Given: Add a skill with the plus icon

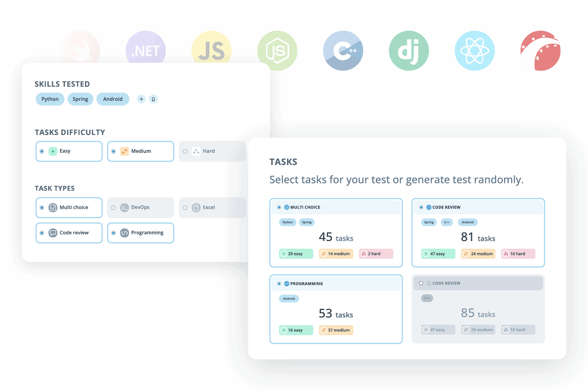Looking at the screenshot, I should [x=141, y=99].
